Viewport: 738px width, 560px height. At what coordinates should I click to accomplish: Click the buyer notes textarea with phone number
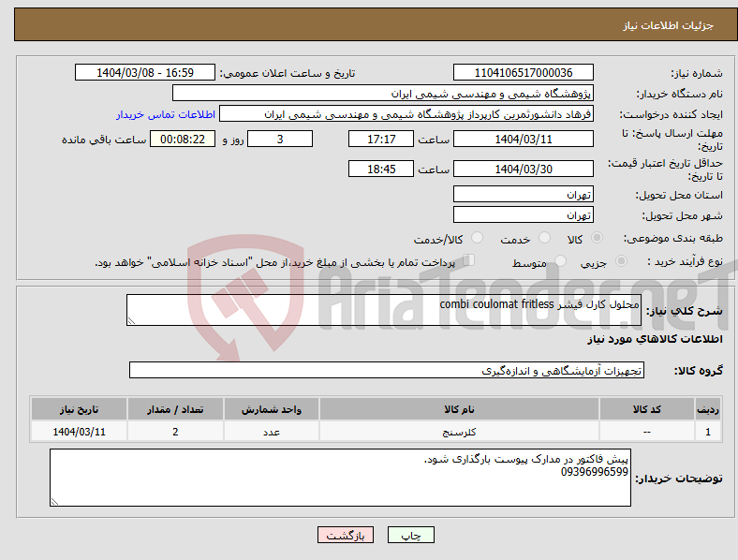[x=340, y=478]
